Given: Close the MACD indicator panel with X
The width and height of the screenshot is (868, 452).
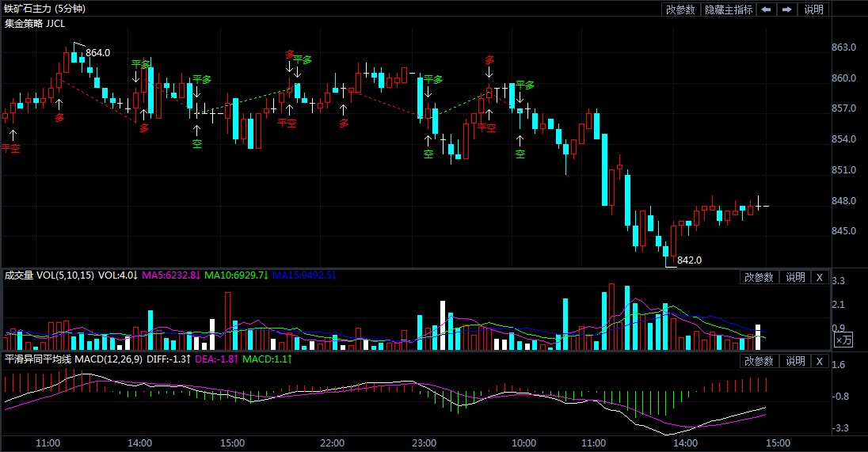Looking at the screenshot, I should point(819,361).
